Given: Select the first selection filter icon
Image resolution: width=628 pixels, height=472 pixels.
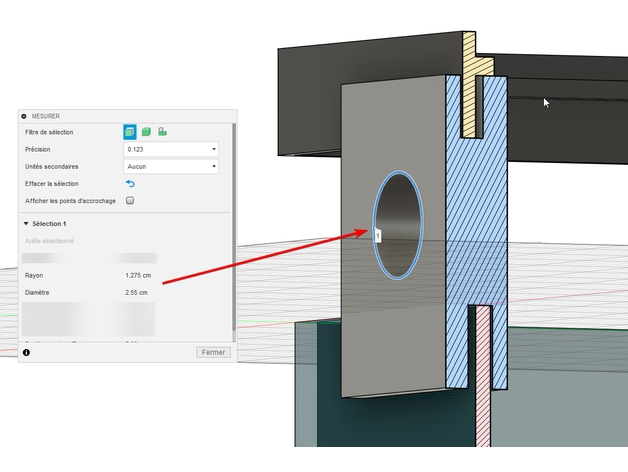Looking at the screenshot, I should 130,132.
